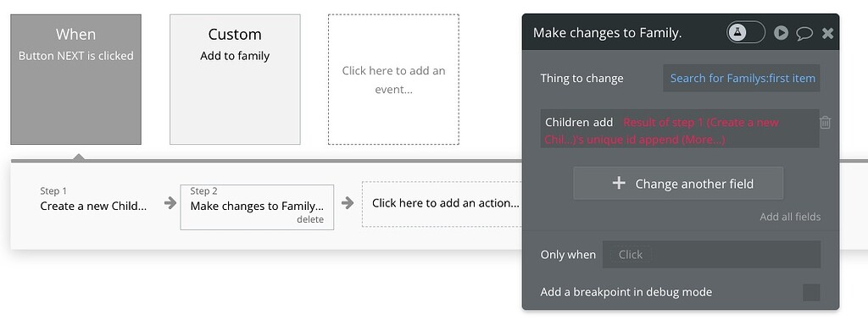The width and height of the screenshot is (868, 331).
Task: Click the play arrow icon in panel header
Action: 781,33
